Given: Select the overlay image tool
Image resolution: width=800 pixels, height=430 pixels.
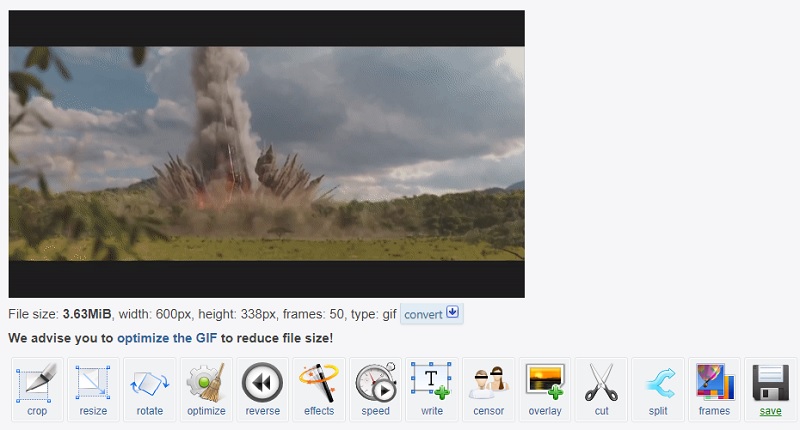Looking at the screenshot, I should (x=545, y=389).
